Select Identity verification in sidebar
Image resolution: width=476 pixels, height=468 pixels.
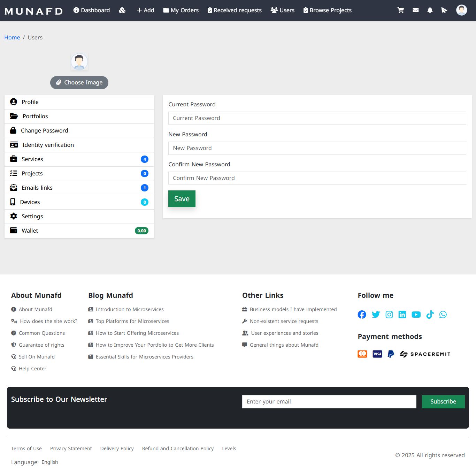pos(79,145)
